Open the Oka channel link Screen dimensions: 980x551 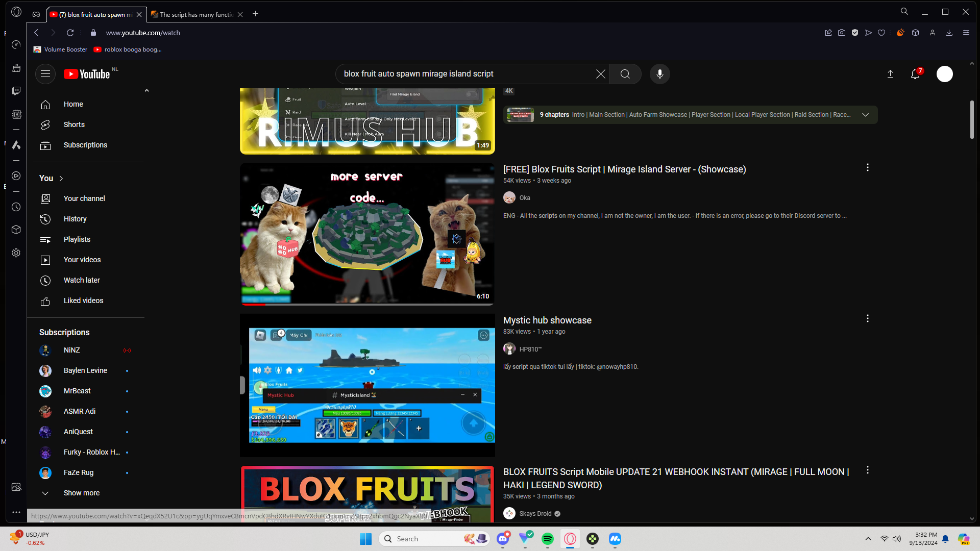525,198
